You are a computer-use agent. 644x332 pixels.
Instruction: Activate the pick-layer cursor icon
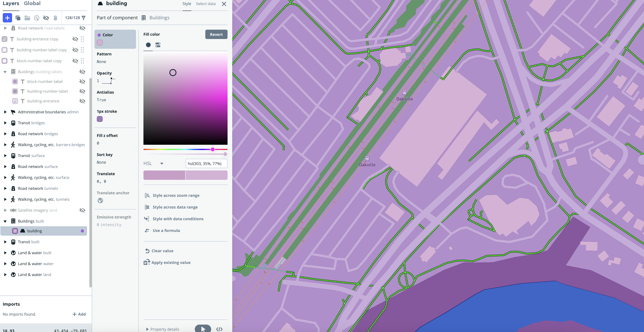pyautogui.click(x=37, y=18)
